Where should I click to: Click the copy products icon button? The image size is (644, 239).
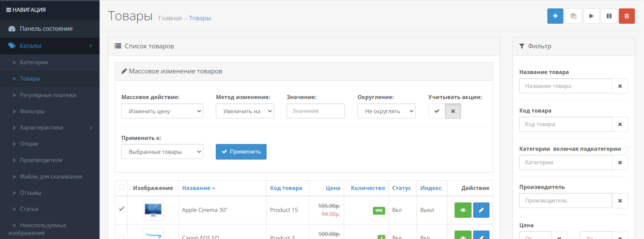tap(573, 16)
